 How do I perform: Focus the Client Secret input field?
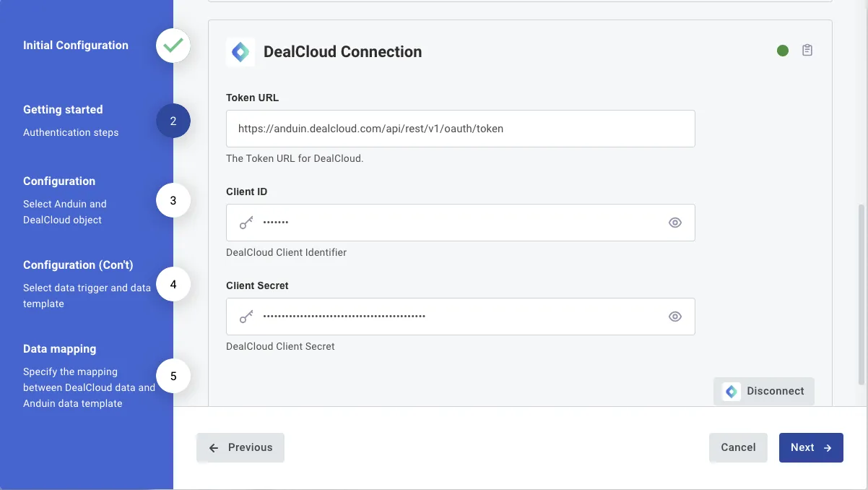(x=461, y=317)
